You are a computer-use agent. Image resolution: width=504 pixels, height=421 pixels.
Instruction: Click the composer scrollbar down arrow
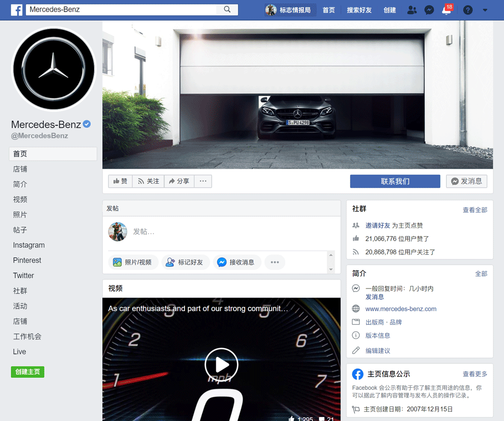point(331,269)
